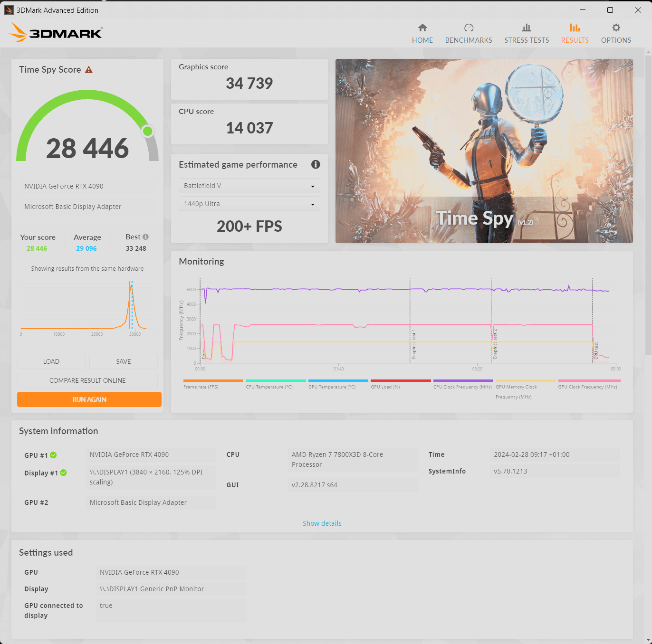Image resolution: width=652 pixels, height=644 pixels.
Task: Click the gear icon above OPTIONS
Action: coord(616,28)
